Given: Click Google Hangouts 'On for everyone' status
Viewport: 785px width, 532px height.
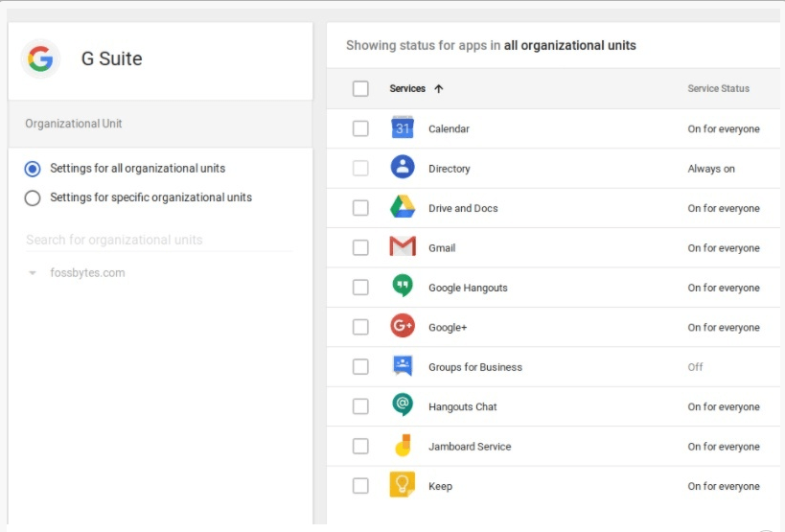Looking at the screenshot, I should click(724, 288).
